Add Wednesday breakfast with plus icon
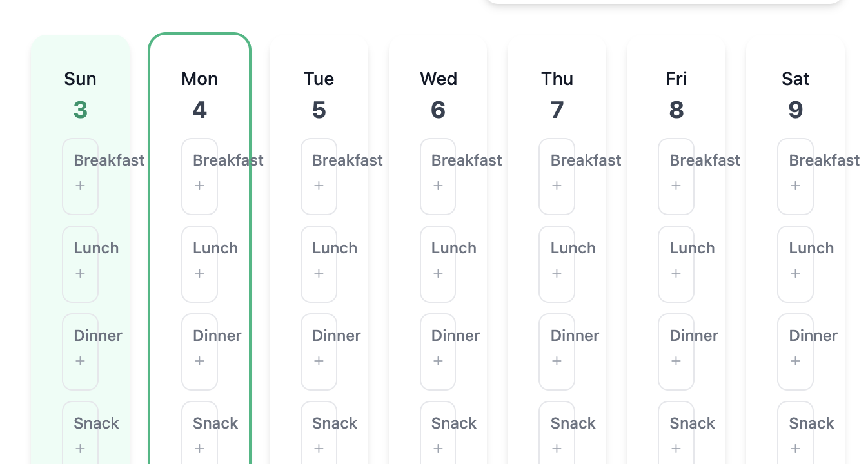Image resolution: width=868 pixels, height=464 pixels. (438, 186)
